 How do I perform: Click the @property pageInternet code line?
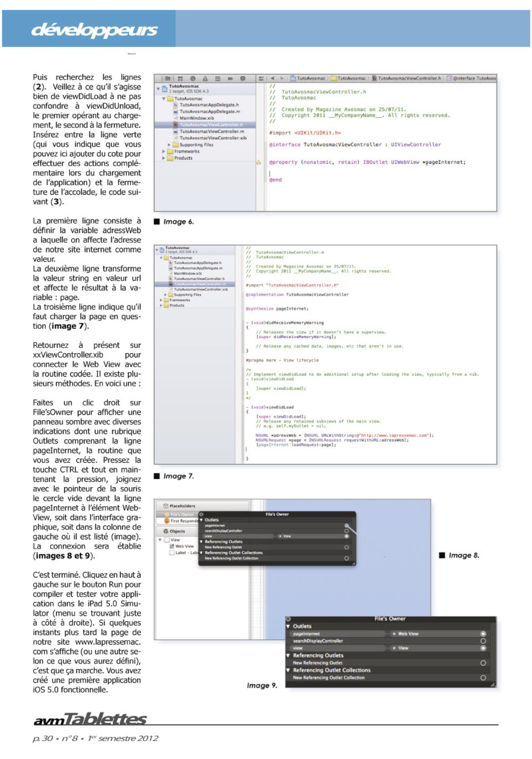367,162
